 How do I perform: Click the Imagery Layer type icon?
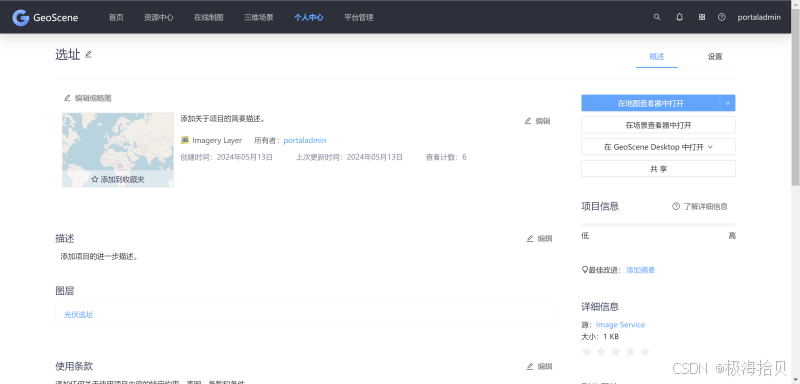click(x=185, y=140)
